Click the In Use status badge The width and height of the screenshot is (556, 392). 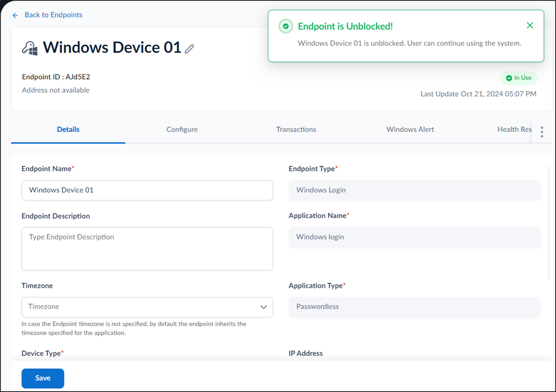(x=519, y=78)
